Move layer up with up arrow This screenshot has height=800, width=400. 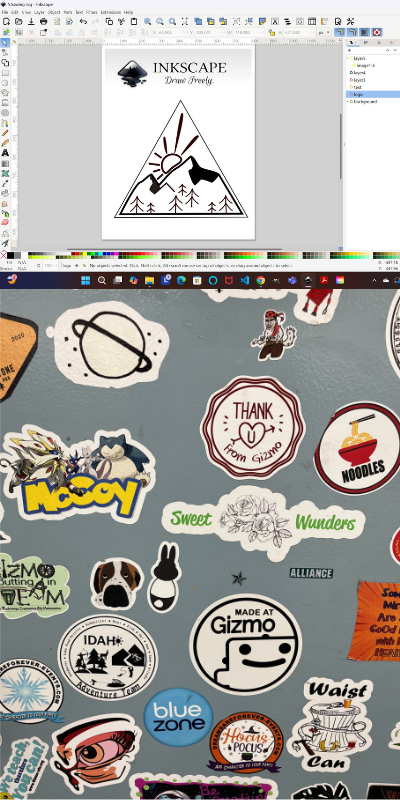(386, 51)
